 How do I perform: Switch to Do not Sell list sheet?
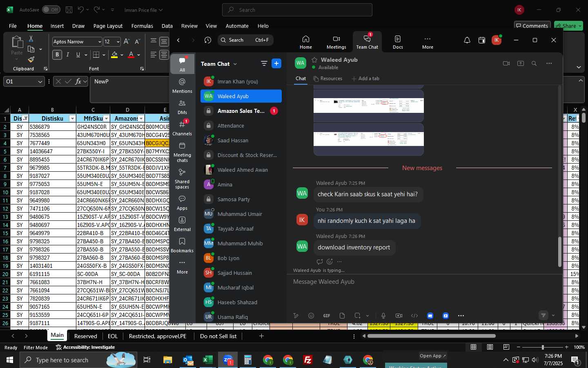(x=218, y=336)
